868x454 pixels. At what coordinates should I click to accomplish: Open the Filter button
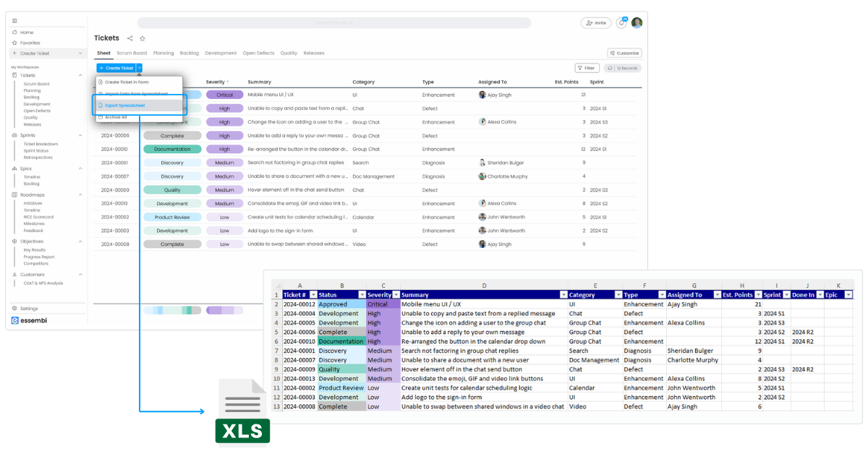586,67
